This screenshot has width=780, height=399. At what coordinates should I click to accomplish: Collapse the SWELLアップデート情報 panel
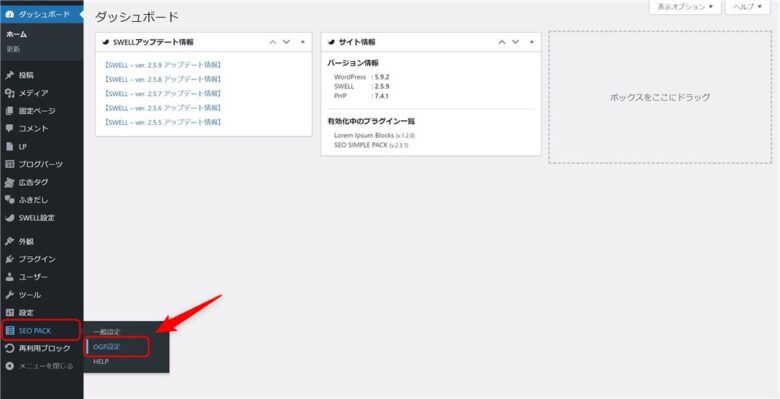(303, 42)
